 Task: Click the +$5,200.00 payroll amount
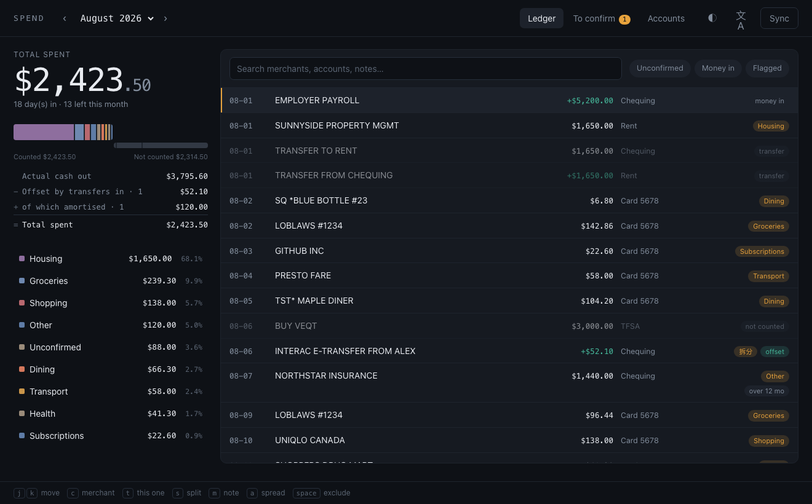[x=590, y=100]
